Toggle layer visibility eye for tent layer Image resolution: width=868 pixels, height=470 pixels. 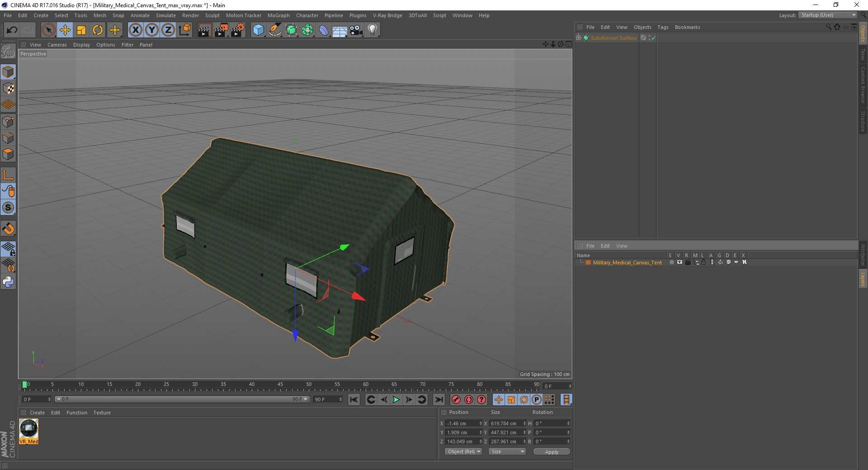click(x=679, y=262)
